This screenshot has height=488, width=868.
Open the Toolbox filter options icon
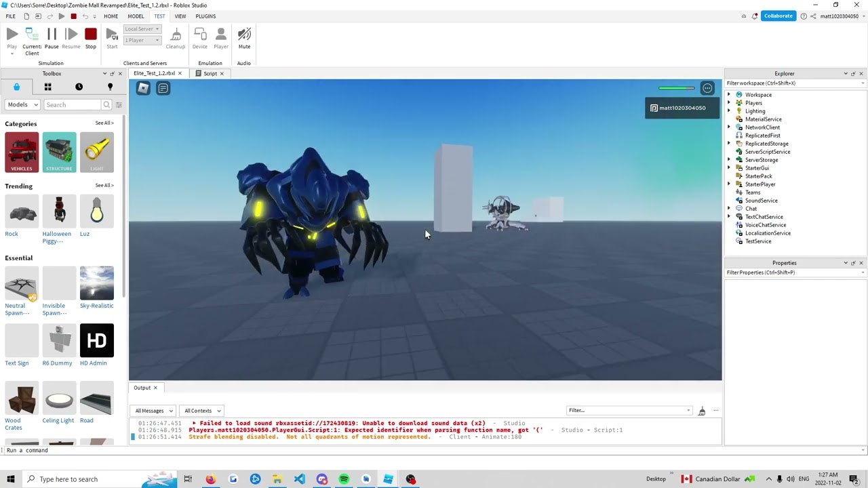click(x=119, y=104)
